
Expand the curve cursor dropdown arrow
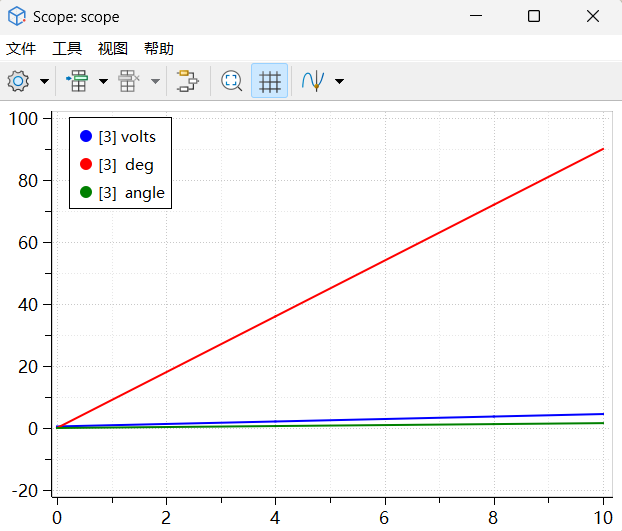[339, 81]
